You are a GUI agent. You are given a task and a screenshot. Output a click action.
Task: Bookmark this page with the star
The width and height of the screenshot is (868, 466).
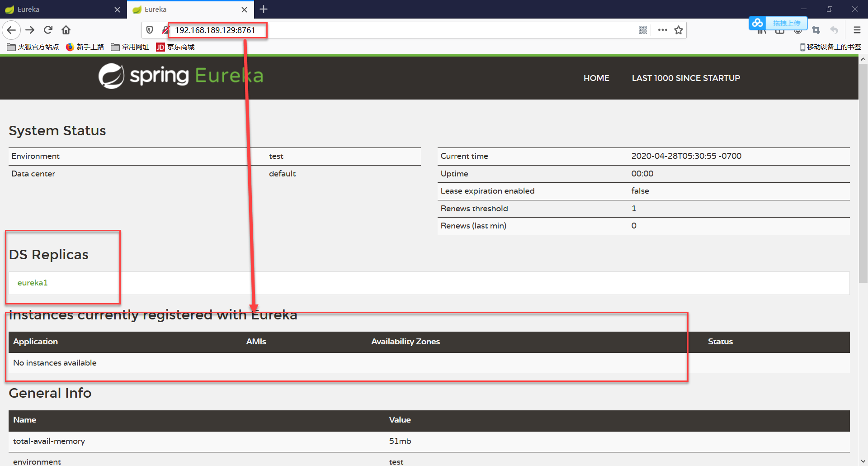click(x=679, y=30)
